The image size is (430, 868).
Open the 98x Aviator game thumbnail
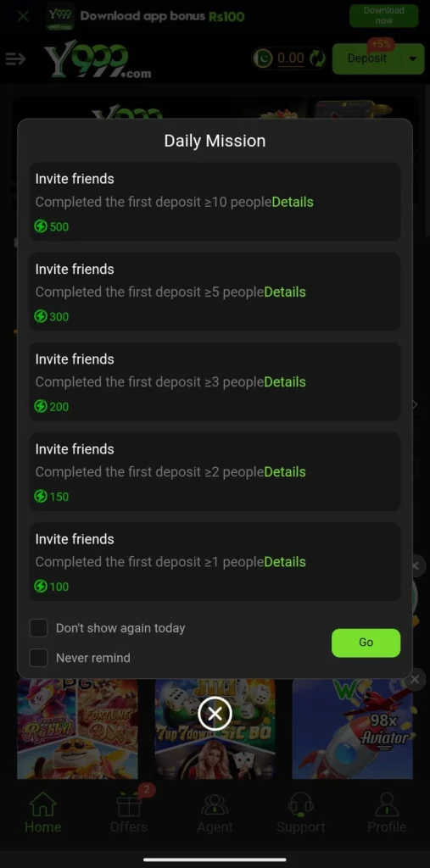point(353,728)
